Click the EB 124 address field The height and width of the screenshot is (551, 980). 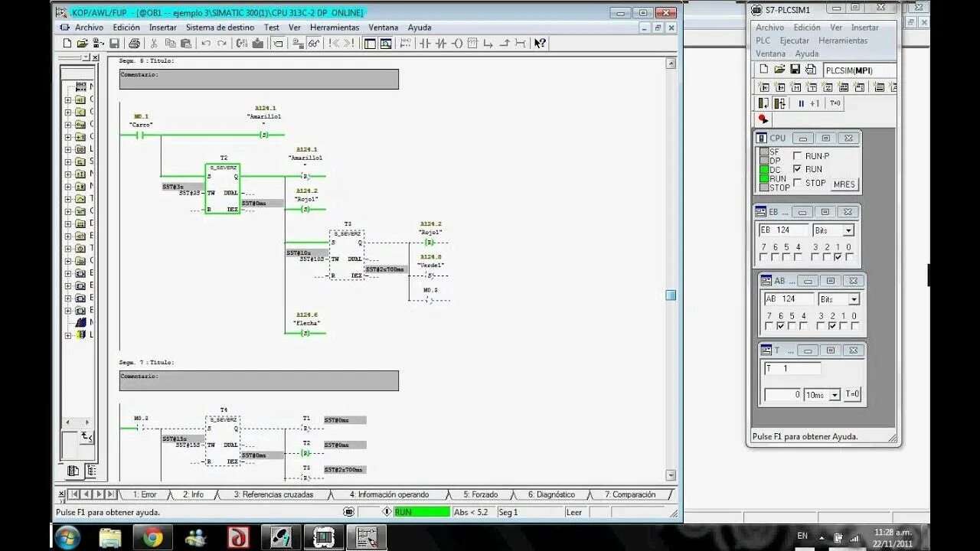(784, 230)
